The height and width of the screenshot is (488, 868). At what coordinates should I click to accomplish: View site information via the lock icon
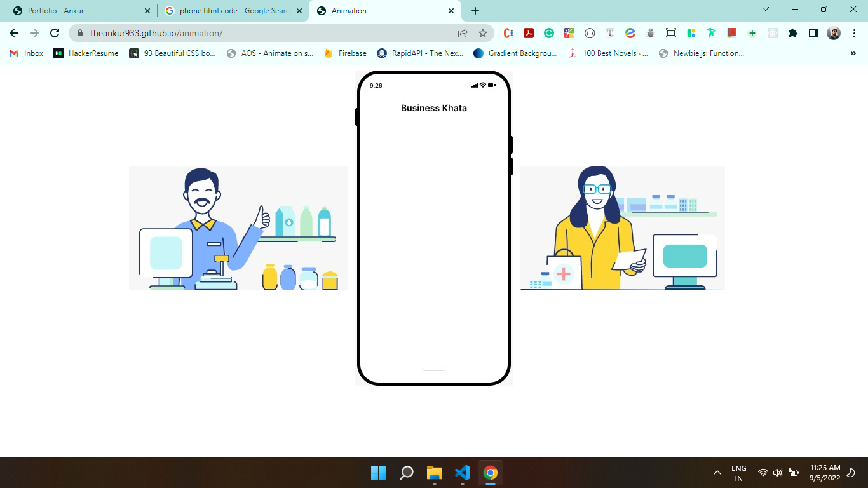pos(80,33)
